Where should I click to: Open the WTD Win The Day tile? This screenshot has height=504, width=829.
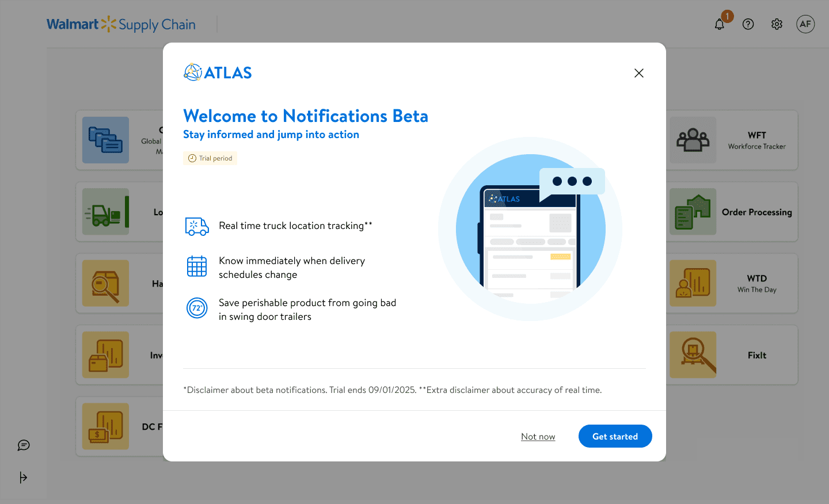(732, 284)
